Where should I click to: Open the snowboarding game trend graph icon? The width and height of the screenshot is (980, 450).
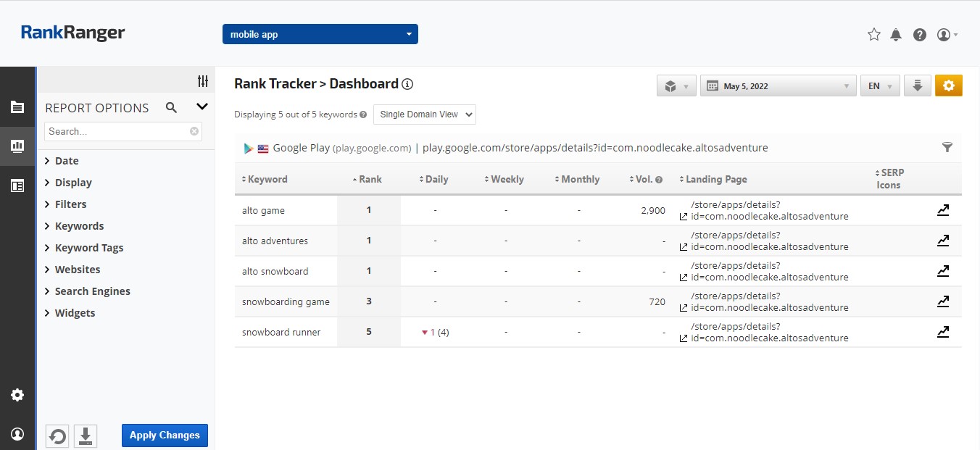pyautogui.click(x=943, y=301)
